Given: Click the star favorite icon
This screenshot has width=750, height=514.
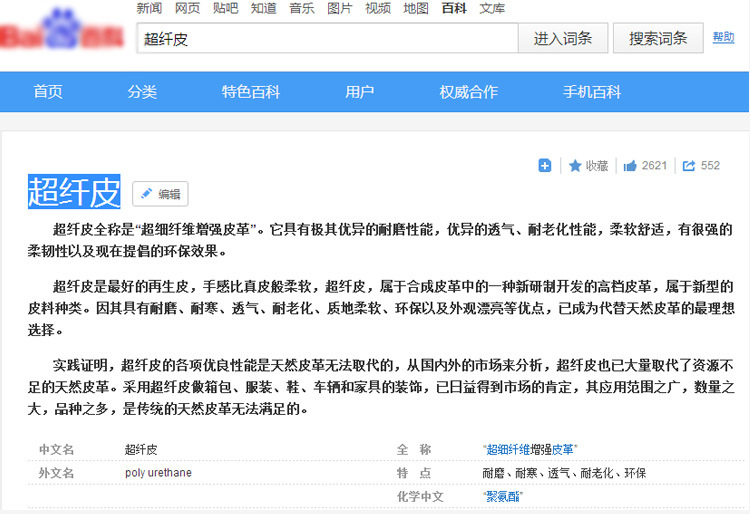Looking at the screenshot, I should click(575, 166).
